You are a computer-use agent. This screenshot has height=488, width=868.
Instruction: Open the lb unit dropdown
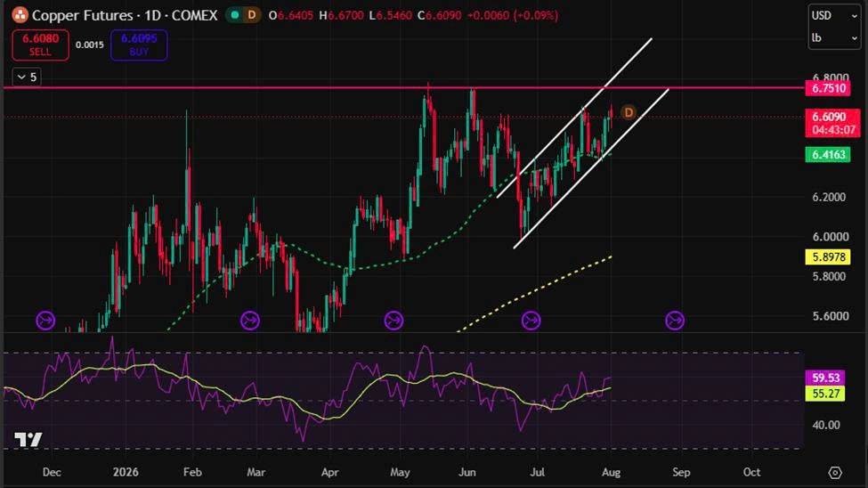pyautogui.click(x=834, y=38)
